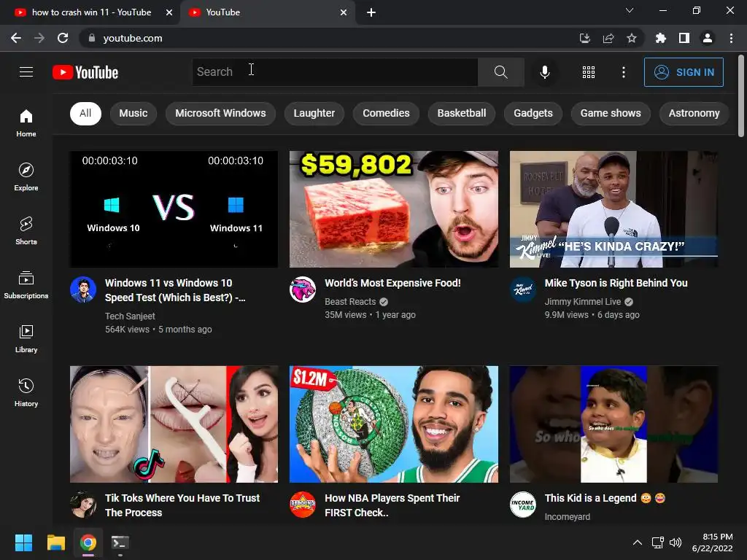
Task: Share this page icon in address bar
Action: click(608, 38)
